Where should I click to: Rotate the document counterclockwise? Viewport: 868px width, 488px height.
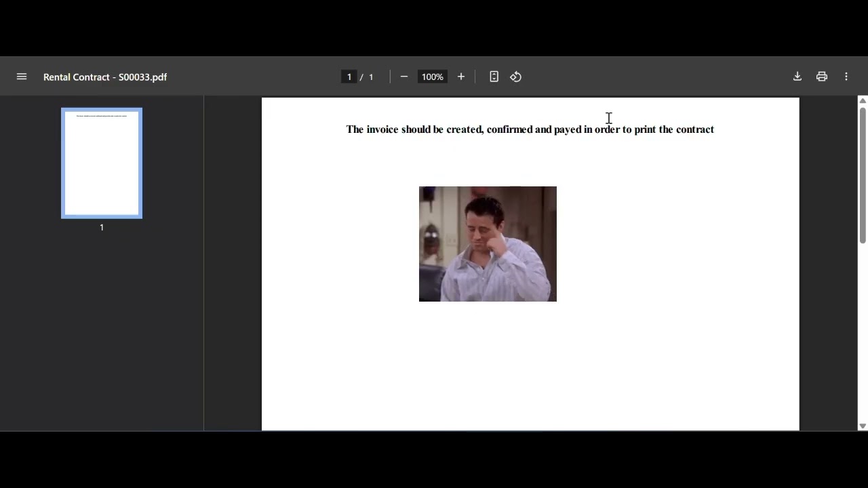coord(515,77)
